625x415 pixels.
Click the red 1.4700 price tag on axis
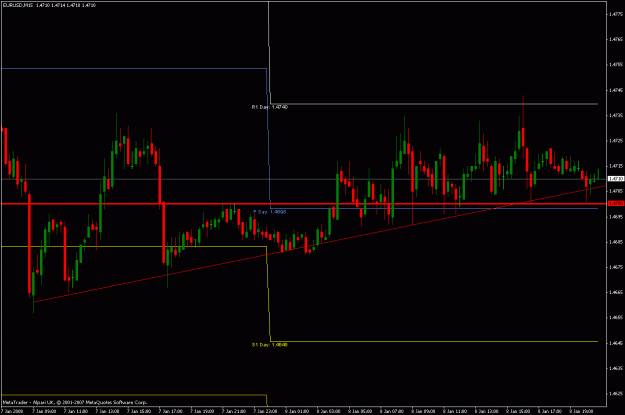616,203
